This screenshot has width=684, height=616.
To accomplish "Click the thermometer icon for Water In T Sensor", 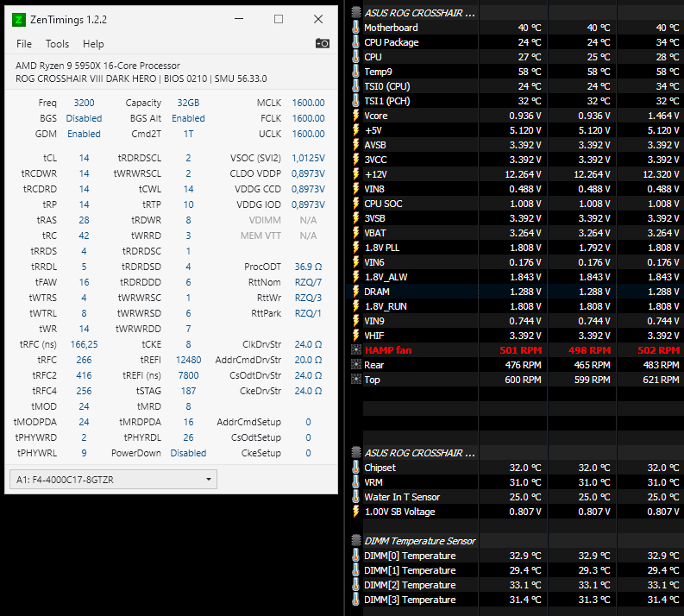I will pos(356,497).
